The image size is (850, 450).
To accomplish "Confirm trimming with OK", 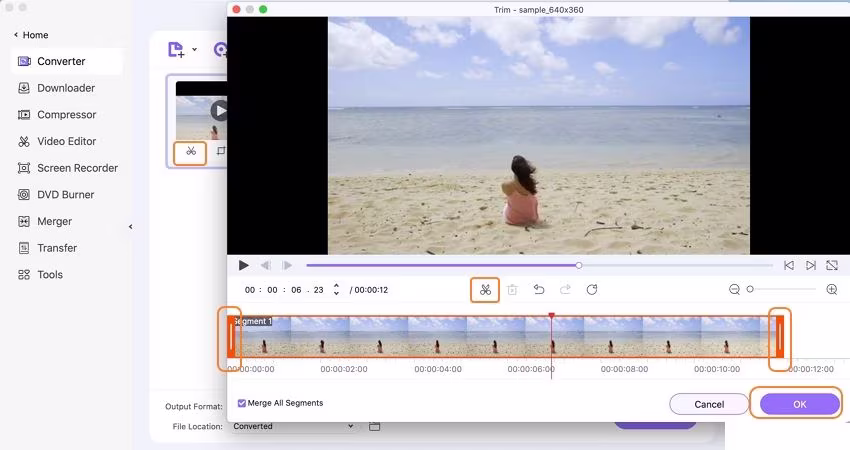I will (800, 404).
